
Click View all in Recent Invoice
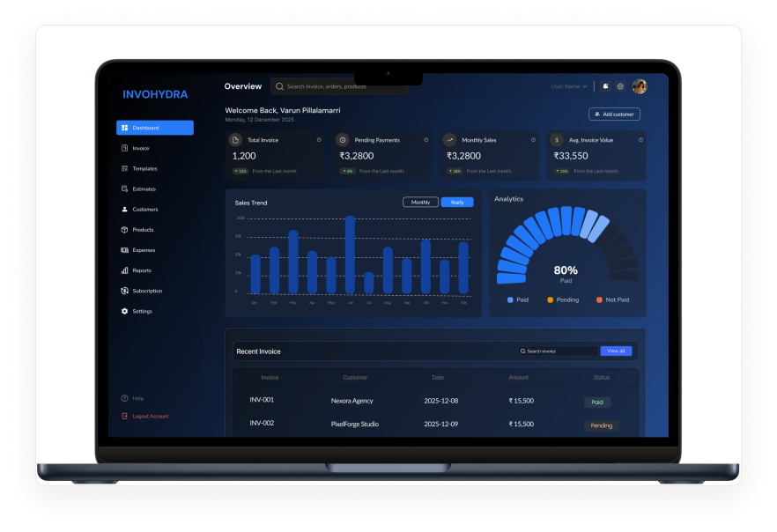click(x=616, y=351)
